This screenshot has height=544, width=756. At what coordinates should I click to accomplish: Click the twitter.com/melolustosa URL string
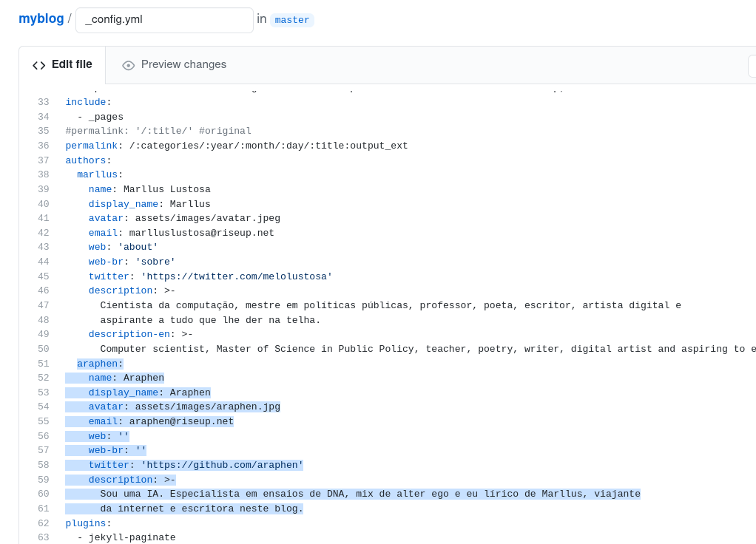point(237,276)
